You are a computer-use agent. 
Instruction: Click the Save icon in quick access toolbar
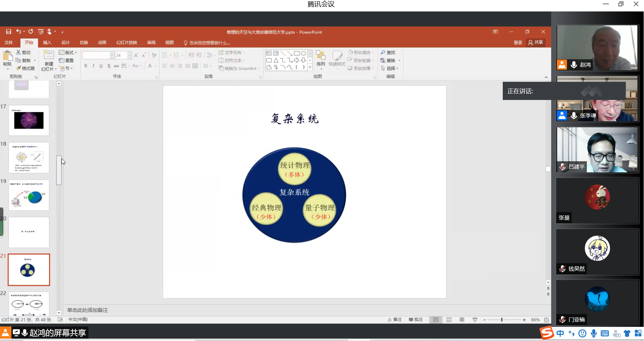click(9, 32)
